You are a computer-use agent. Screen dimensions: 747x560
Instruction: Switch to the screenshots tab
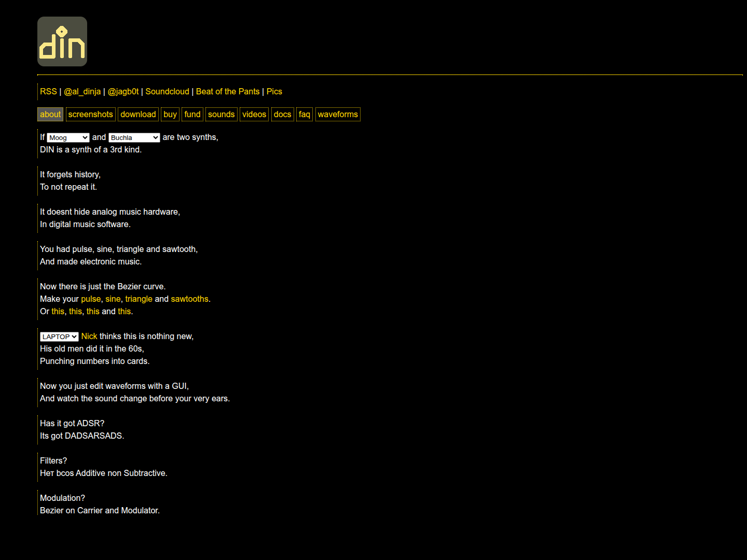[x=91, y=115]
